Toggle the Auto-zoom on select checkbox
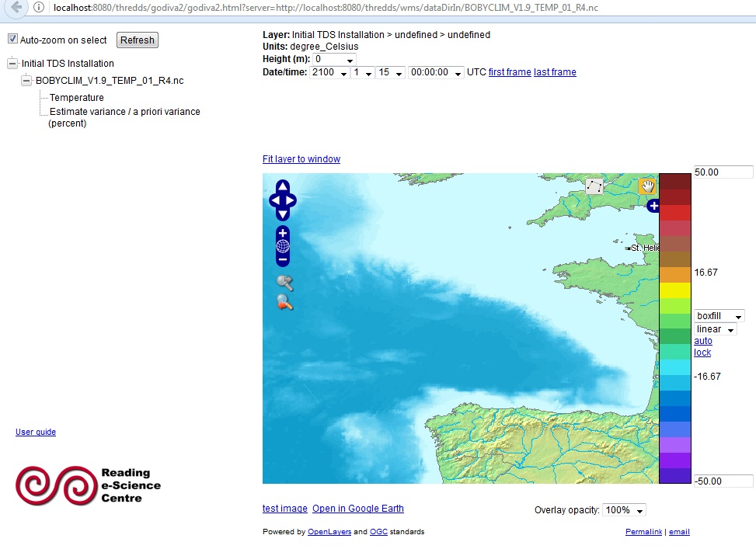 tap(12, 40)
